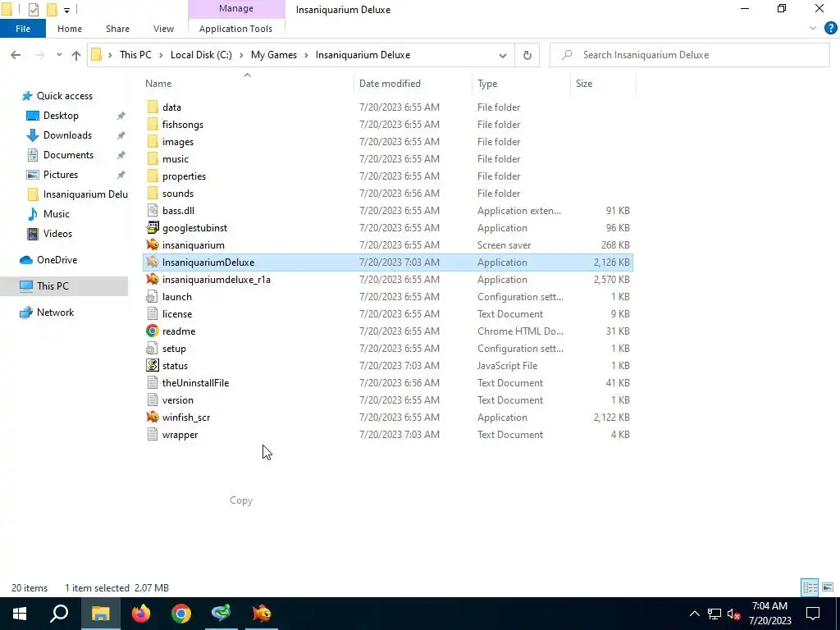Switch to large icons view layout

[828, 587]
